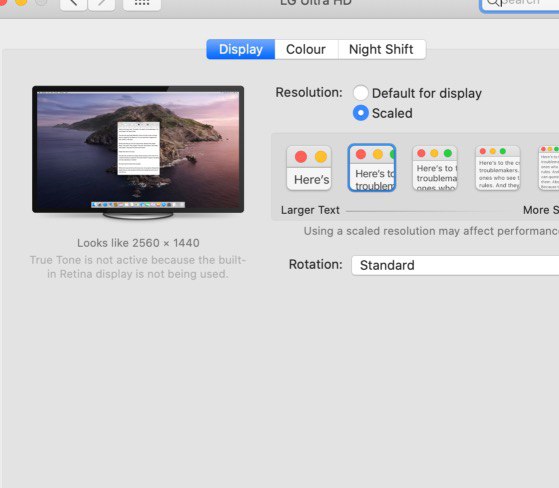Image resolution: width=559 pixels, height=488 pixels.
Task: Click the LG monitor preview image
Action: tap(138, 152)
